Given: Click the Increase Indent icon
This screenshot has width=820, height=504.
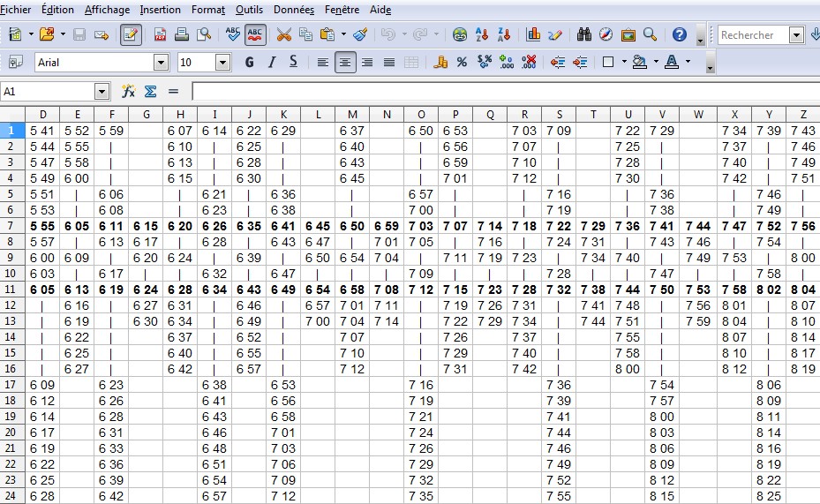Looking at the screenshot, I should click(x=579, y=63).
